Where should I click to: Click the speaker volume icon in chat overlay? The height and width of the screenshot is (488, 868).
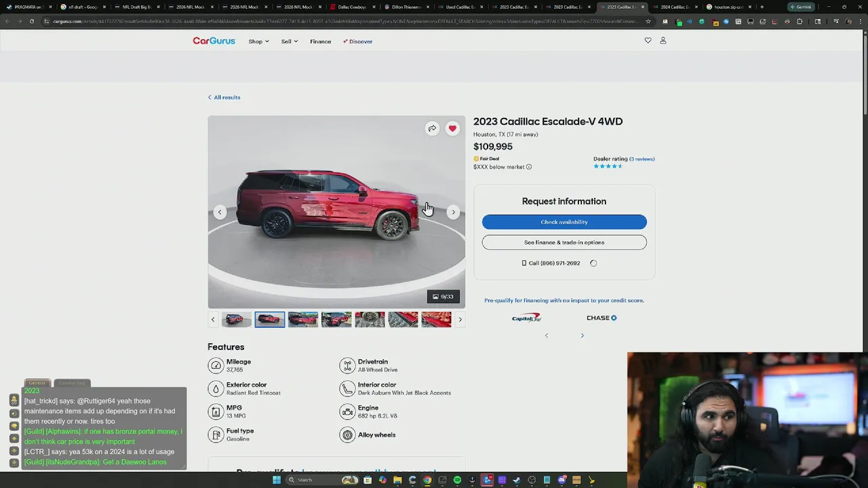coord(14,413)
